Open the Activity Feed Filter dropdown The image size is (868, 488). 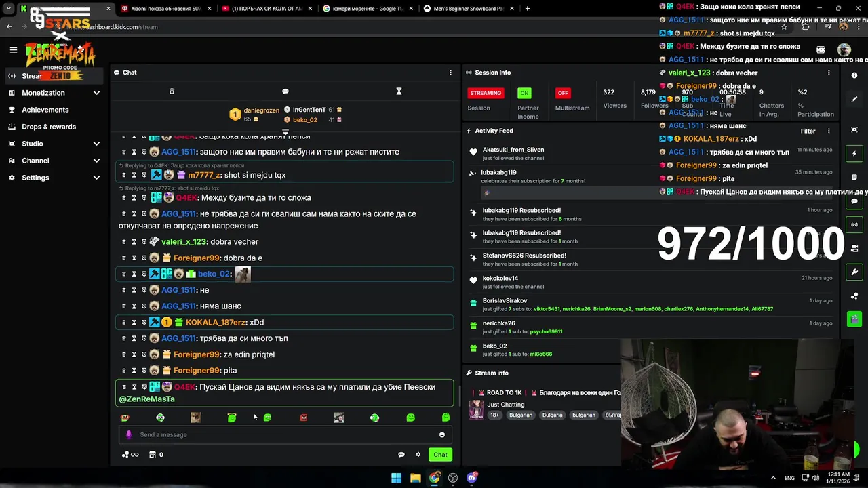pyautogui.click(x=808, y=131)
